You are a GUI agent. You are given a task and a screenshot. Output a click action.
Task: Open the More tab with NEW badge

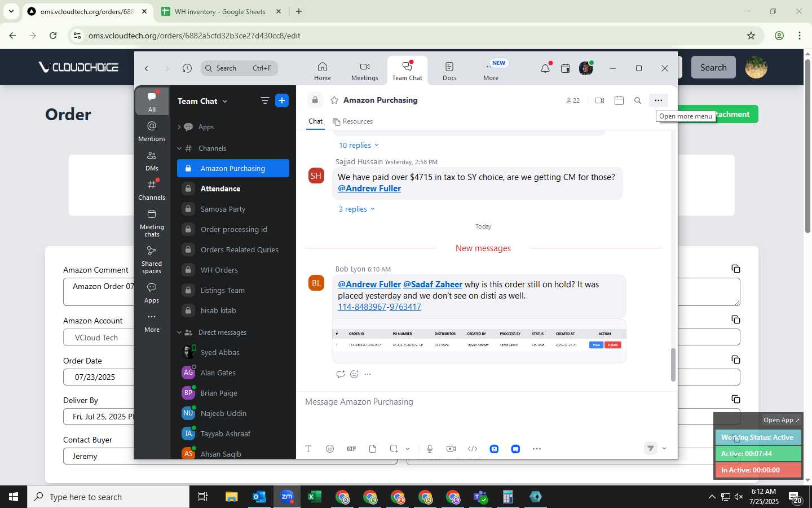491,71
